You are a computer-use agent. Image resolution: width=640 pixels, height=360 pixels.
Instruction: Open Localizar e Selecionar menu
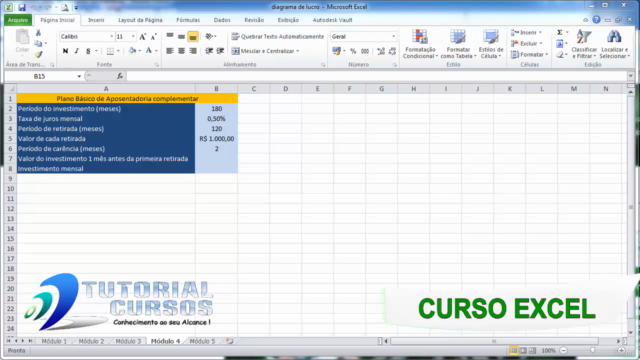614,44
